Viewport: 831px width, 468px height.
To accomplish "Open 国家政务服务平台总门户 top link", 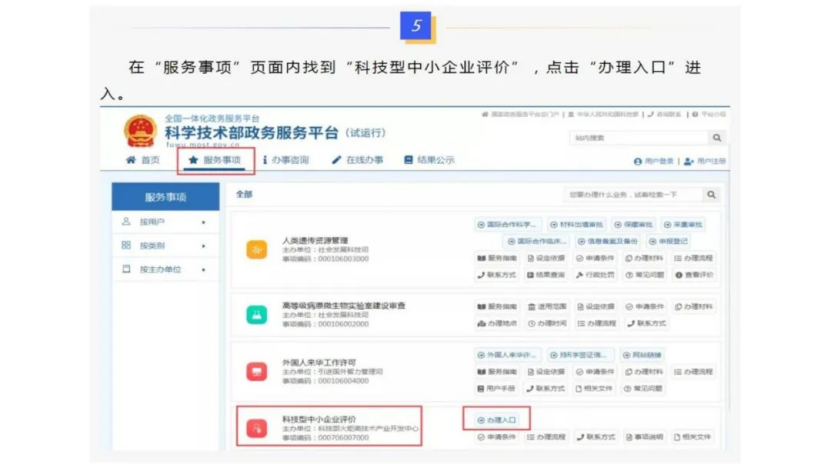I will click(520, 114).
